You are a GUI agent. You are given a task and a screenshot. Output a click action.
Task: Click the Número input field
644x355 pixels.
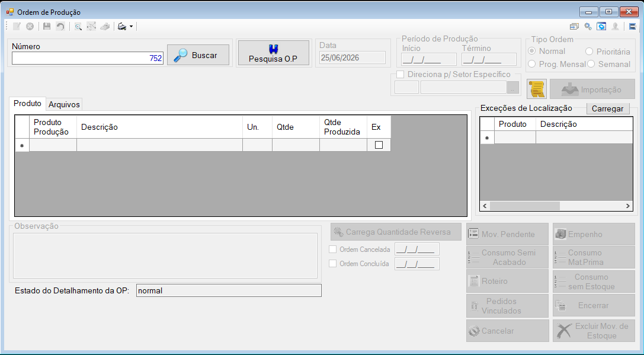[x=88, y=58]
